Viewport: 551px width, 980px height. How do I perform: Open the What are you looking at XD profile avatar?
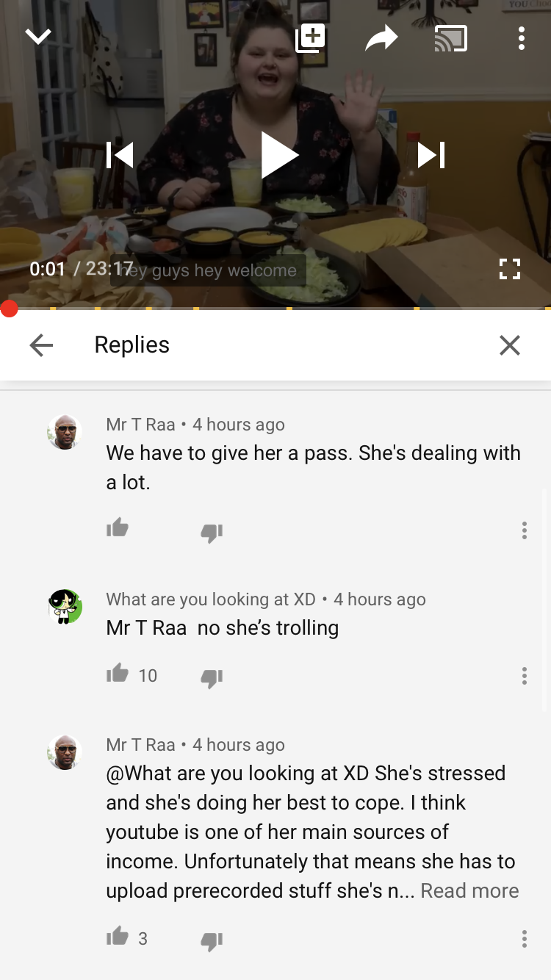click(65, 607)
